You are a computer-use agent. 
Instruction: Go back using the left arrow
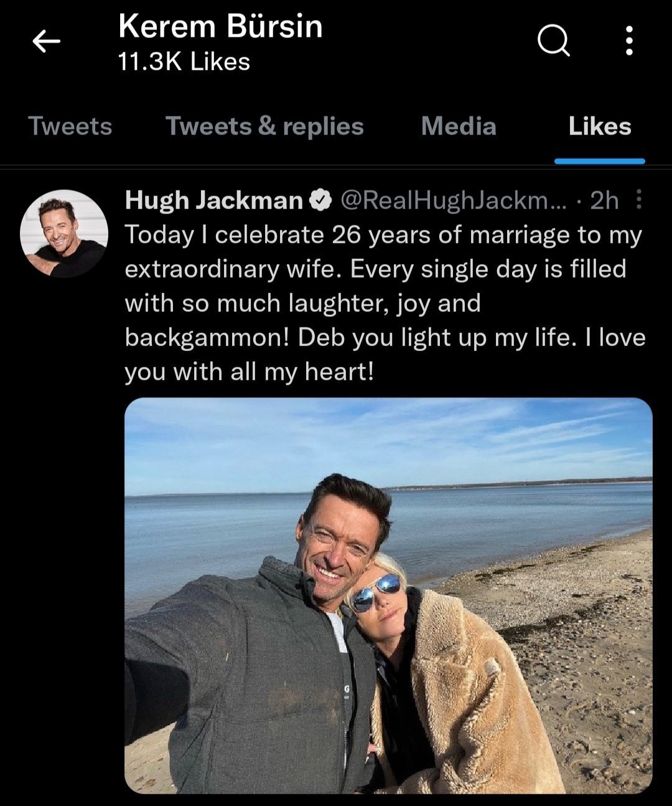47,42
